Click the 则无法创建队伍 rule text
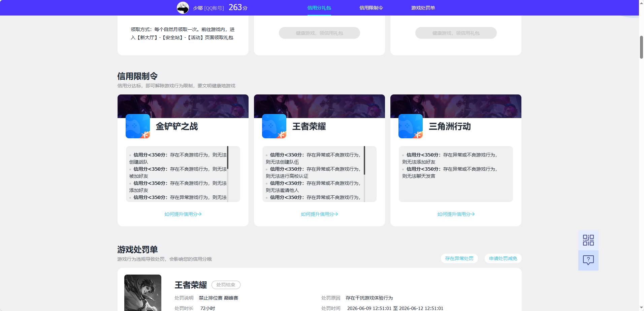This screenshot has width=644, height=311. [282, 162]
